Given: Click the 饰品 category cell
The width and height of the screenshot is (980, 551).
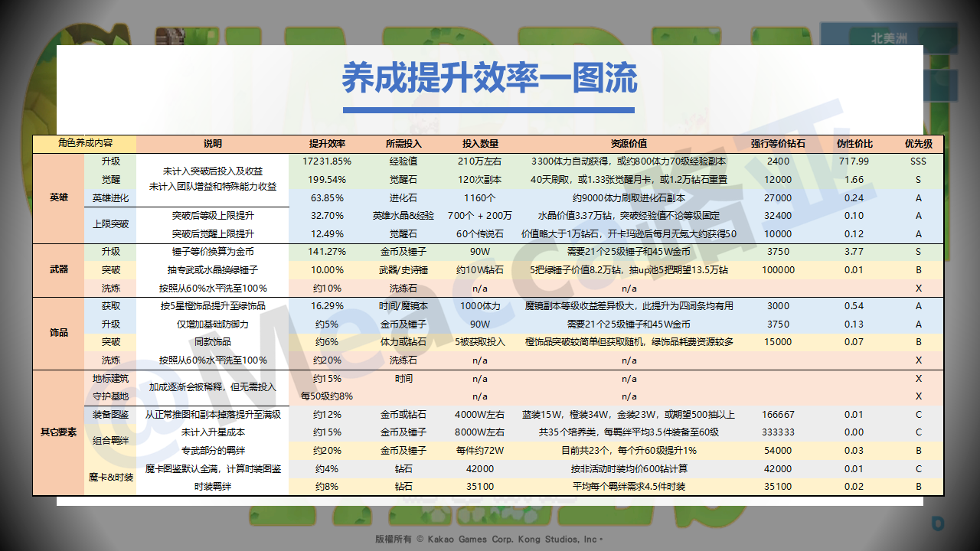Looking at the screenshot, I should (x=58, y=333).
